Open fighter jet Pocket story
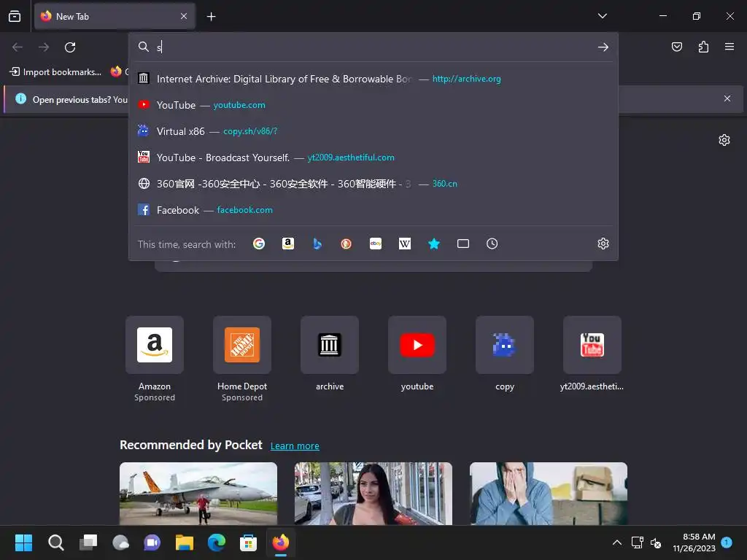The height and width of the screenshot is (560, 747). coord(198,494)
